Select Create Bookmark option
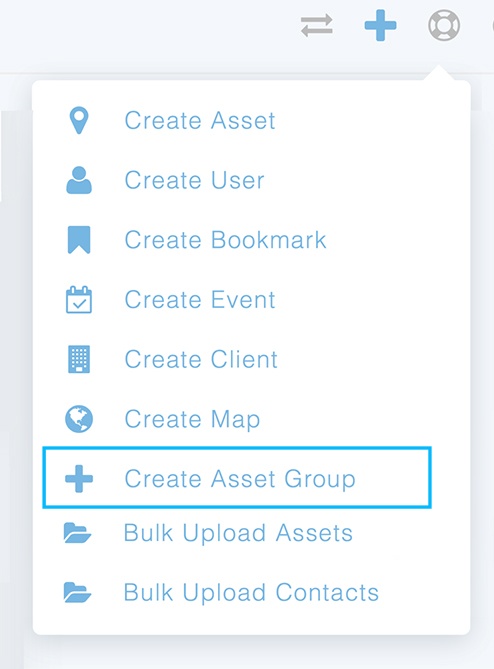 point(225,240)
